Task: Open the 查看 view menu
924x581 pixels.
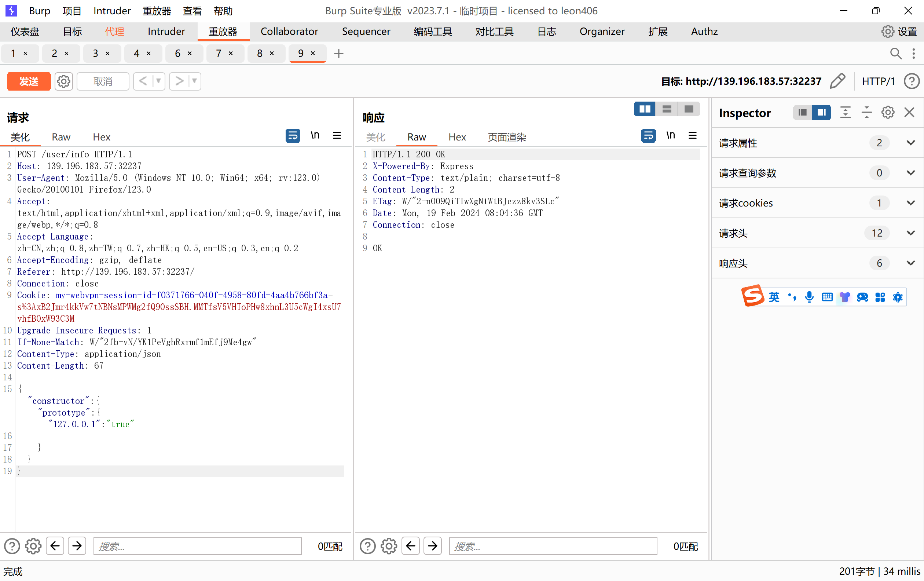Action: [192, 11]
